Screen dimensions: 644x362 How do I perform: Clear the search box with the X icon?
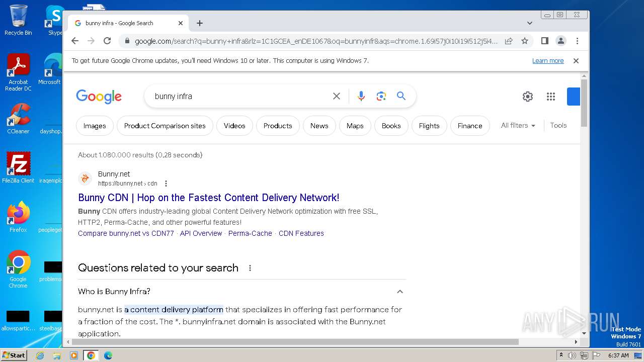coord(337,96)
